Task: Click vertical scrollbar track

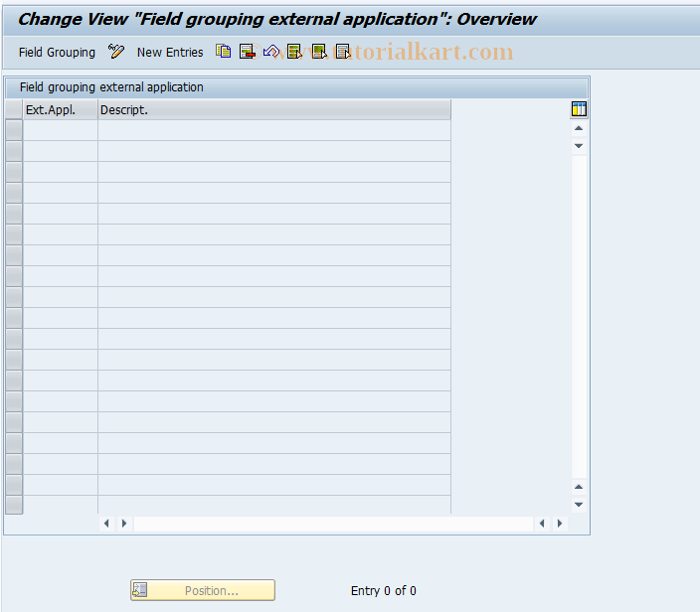Action: pos(579,317)
